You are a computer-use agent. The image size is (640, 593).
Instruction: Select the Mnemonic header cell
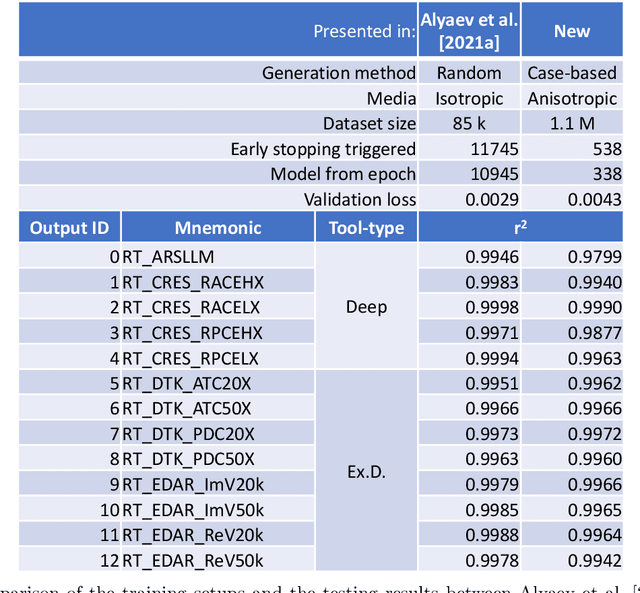[x=218, y=228]
